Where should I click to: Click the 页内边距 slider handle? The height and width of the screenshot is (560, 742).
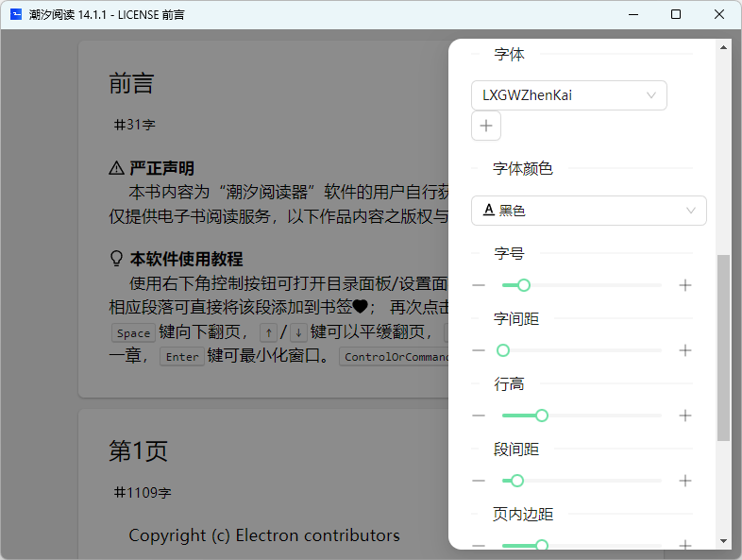coord(542,545)
